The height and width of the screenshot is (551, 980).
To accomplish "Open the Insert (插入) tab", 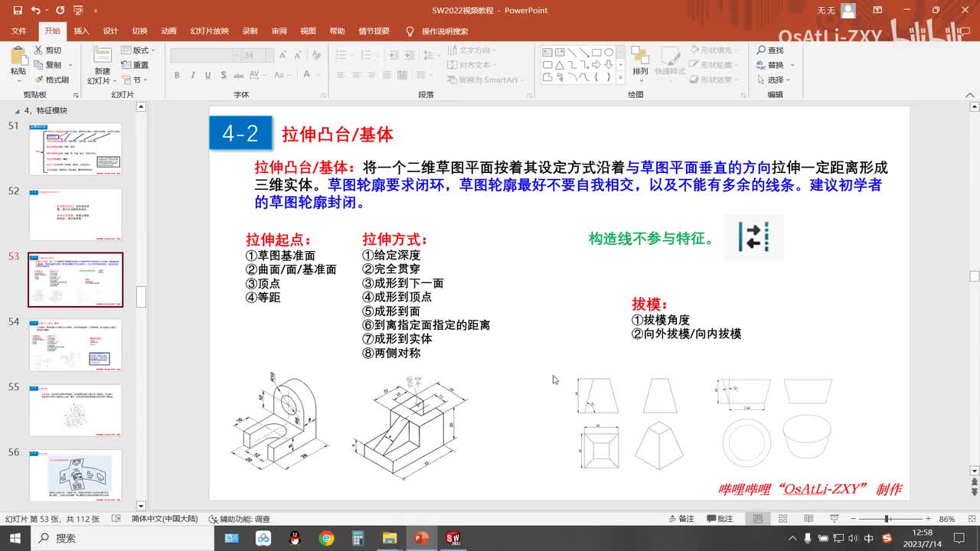I will (x=81, y=31).
